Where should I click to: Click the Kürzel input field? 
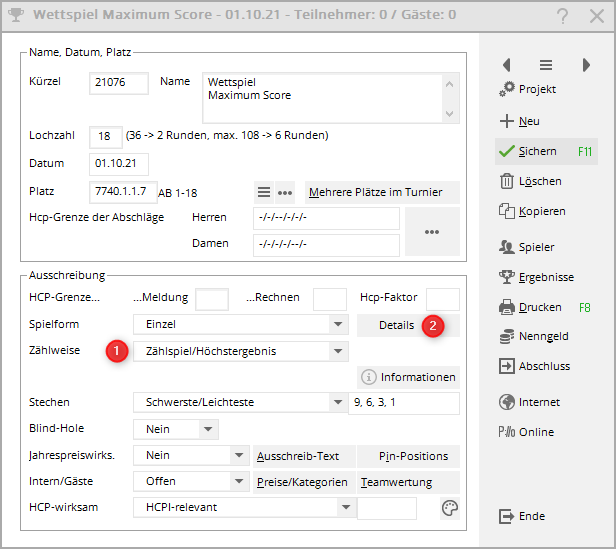click(118, 83)
